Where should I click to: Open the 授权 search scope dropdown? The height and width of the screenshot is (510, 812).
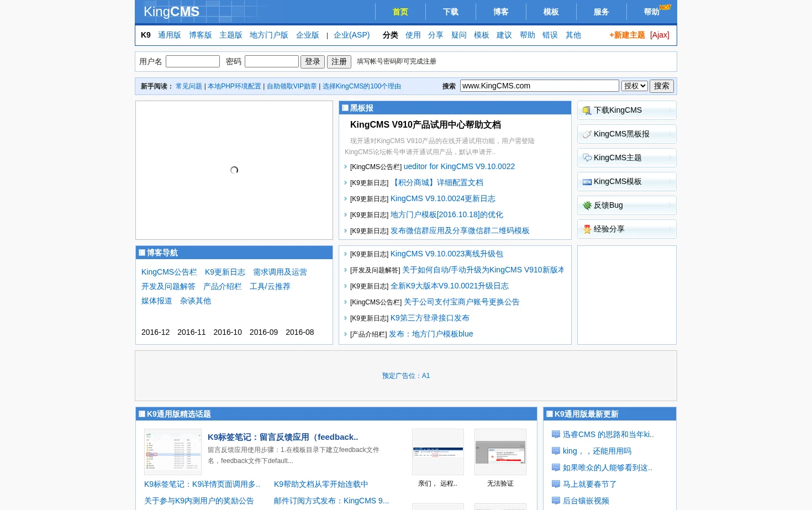[x=634, y=86]
